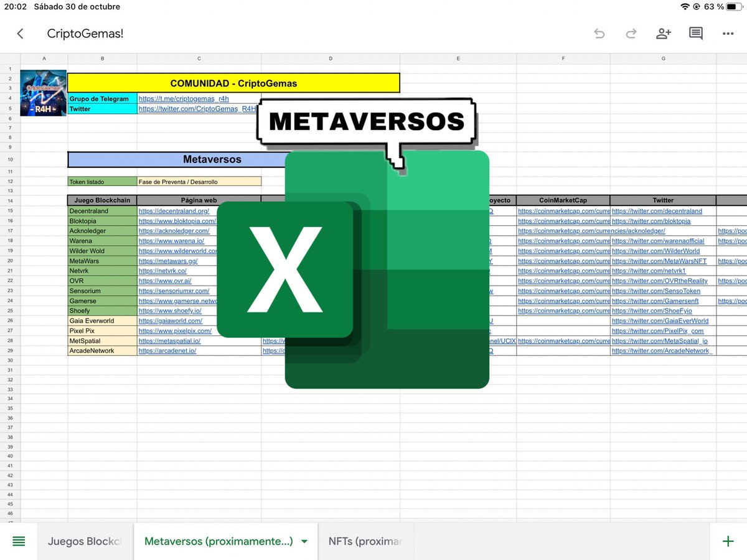Select the Fase de Preventa / Desarrollo legend cell

click(x=199, y=182)
